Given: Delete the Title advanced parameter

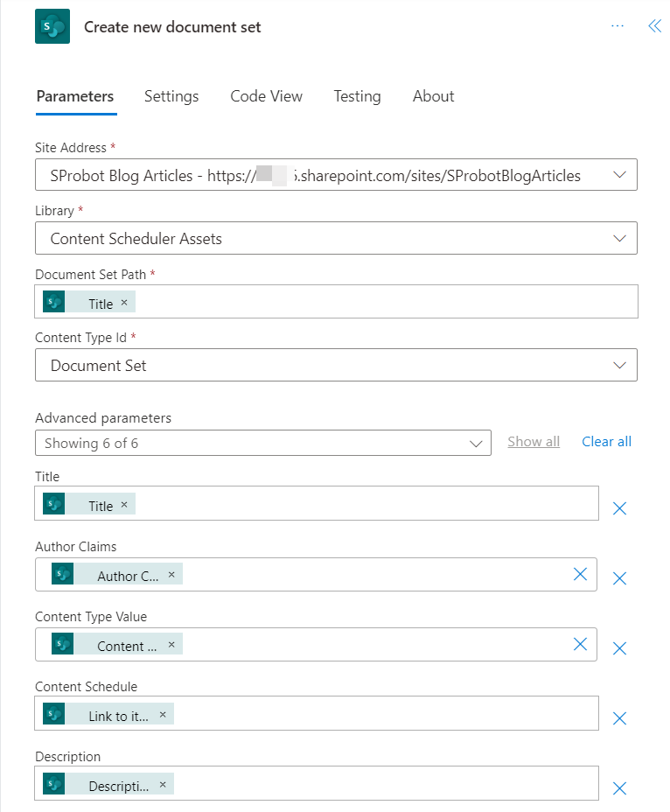Looking at the screenshot, I should pos(620,508).
